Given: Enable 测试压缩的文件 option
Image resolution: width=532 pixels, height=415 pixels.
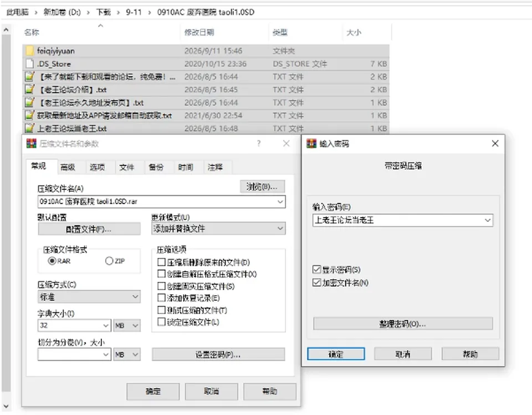Looking at the screenshot, I should 161,310.
